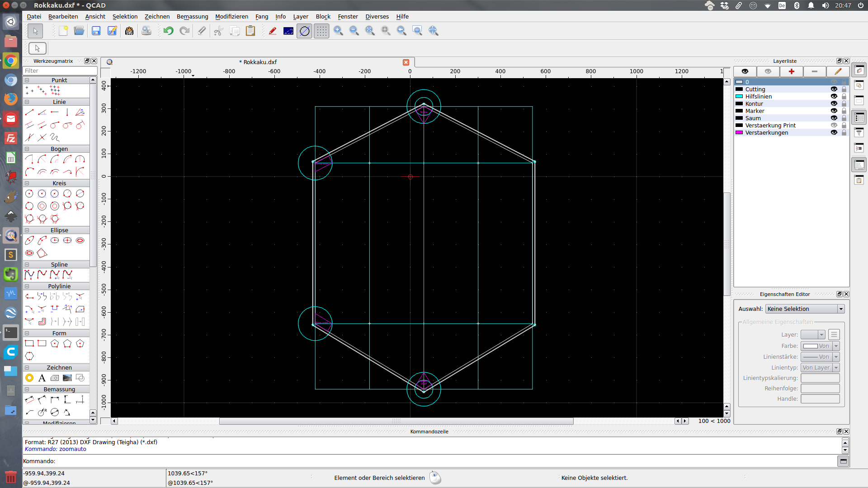This screenshot has width=868, height=488.
Task: Toggle the grid display toolbar button
Action: coord(321,31)
